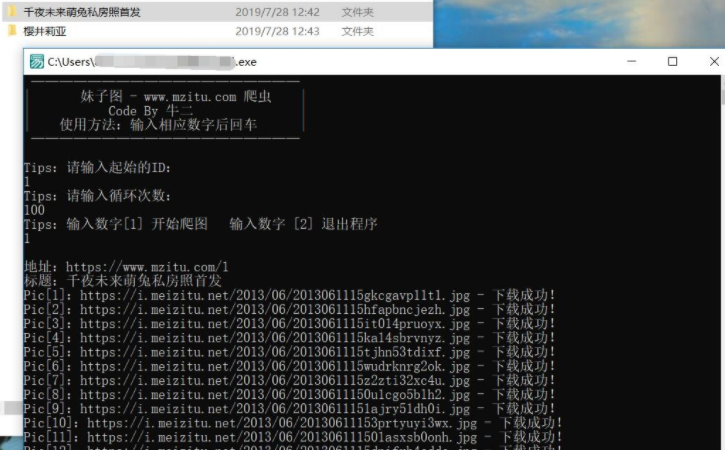Close the console exe window
725x450 pixels.
[714, 62]
